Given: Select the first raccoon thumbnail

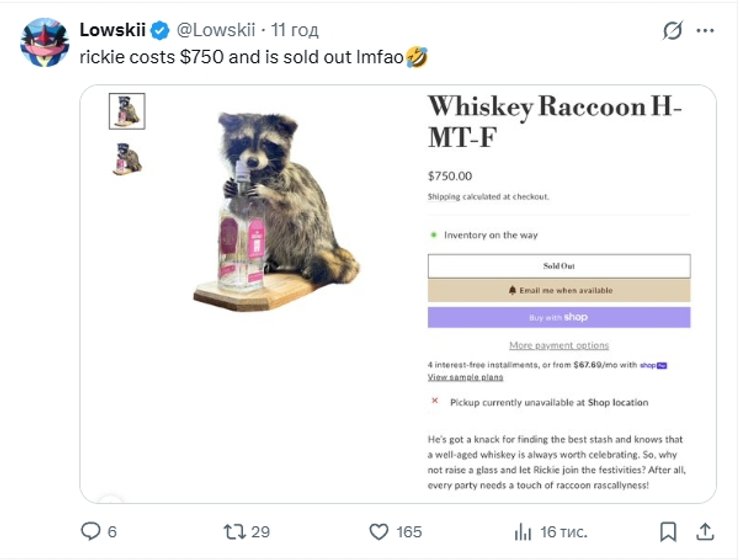Looking at the screenshot, I should [127, 111].
